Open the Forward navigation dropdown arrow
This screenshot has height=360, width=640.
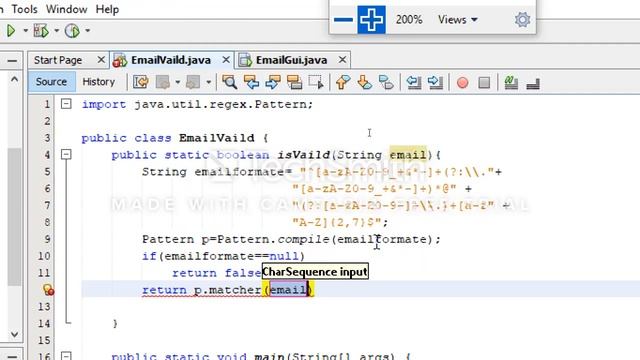coord(209,82)
